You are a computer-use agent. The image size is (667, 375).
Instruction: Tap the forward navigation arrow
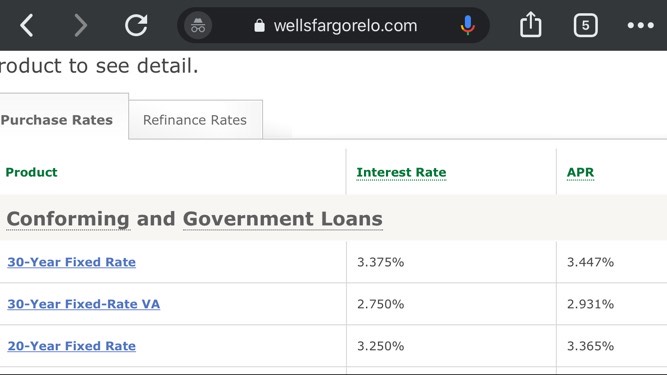[x=80, y=26]
